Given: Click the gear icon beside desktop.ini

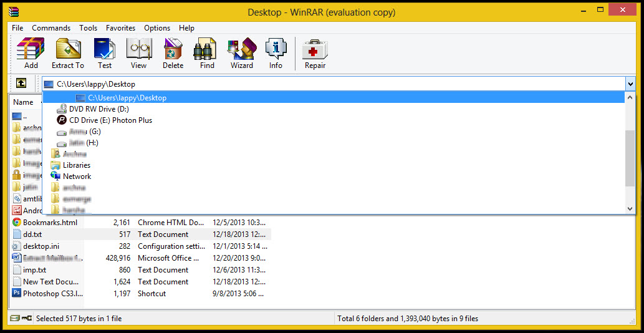Looking at the screenshot, I should 16,246.
